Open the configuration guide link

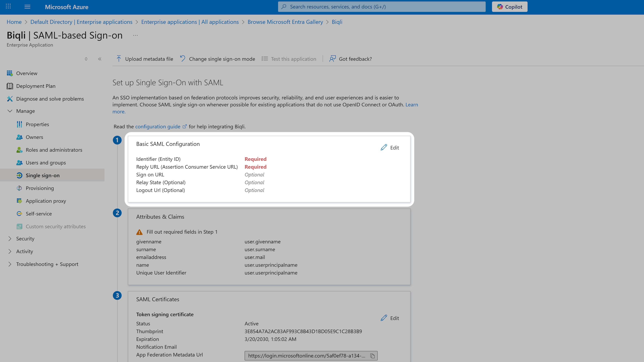coord(157,126)
